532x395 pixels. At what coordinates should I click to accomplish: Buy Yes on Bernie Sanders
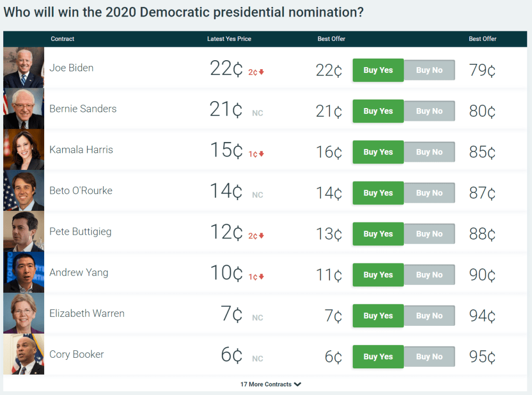click(x=378, y=111)
